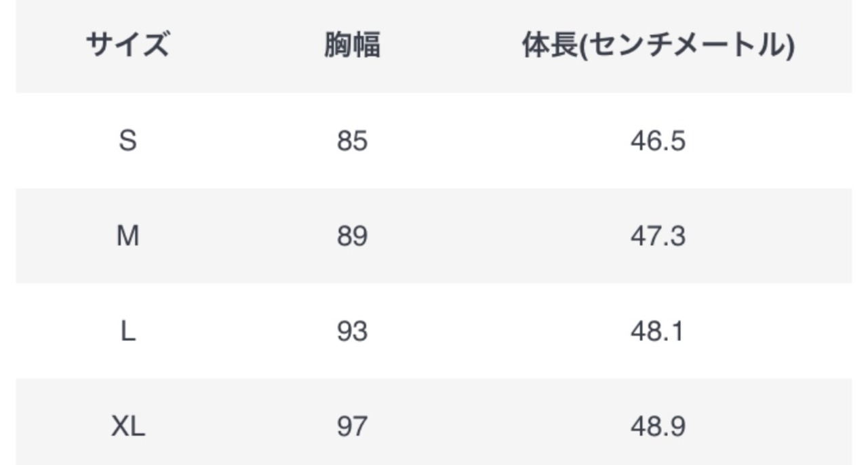Click chest width value 85
The height and width of the screenshot is (465, 868).
click(352, 141)
